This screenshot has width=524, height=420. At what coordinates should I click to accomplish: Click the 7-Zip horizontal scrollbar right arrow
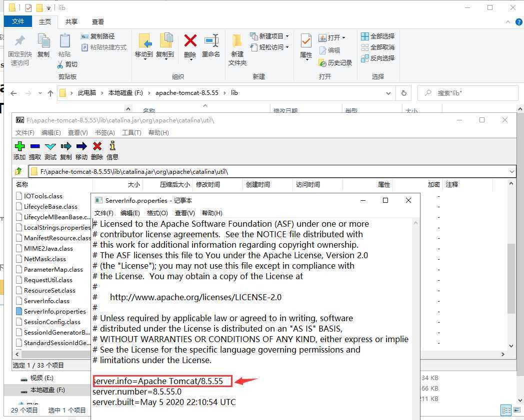503,354
